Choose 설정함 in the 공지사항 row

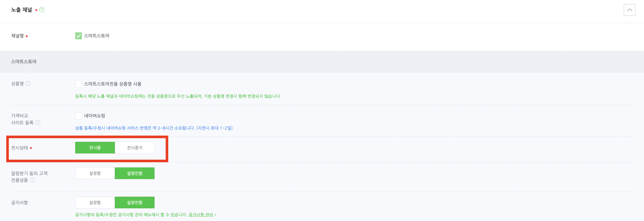95,202
